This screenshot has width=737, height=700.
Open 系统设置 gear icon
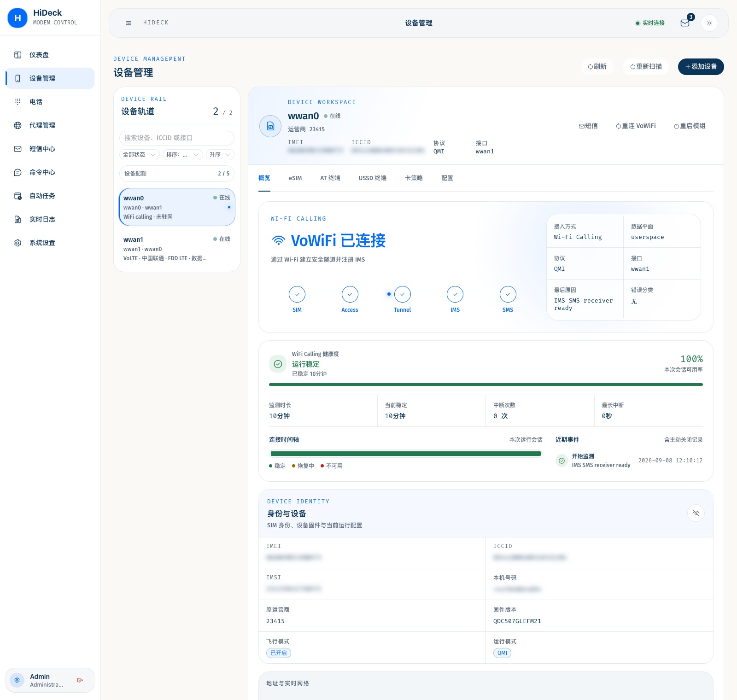point(18,243)
